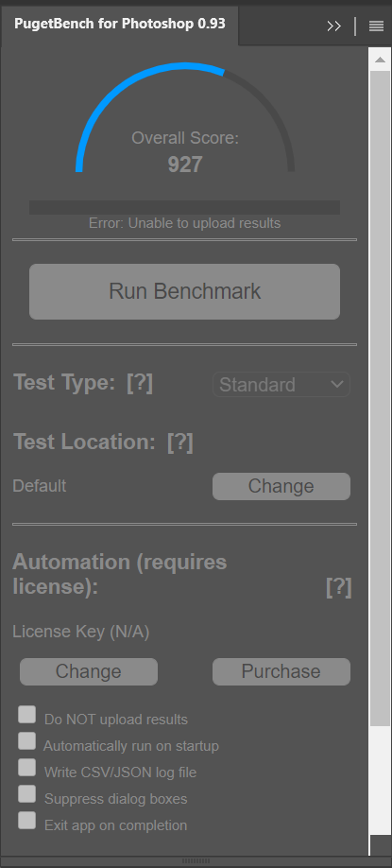
Task: Change the license key
Action: 89,671
